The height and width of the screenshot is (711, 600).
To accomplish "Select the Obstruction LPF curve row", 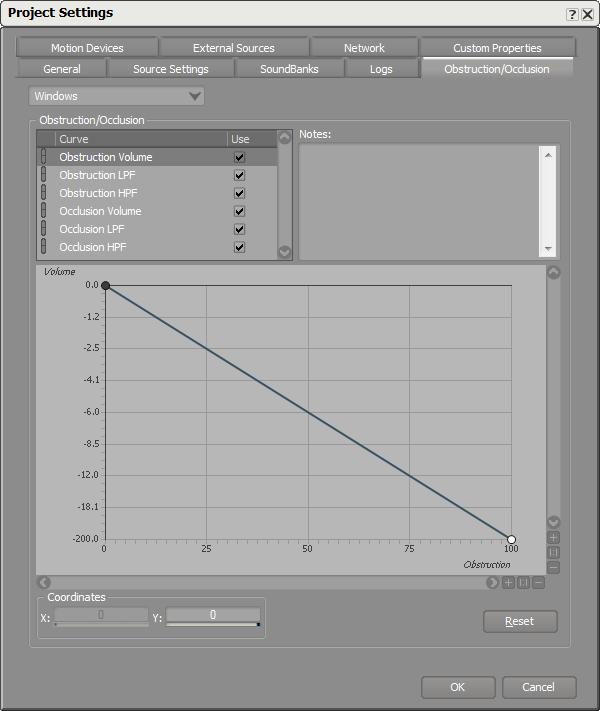I will click(x=157, y=175).
